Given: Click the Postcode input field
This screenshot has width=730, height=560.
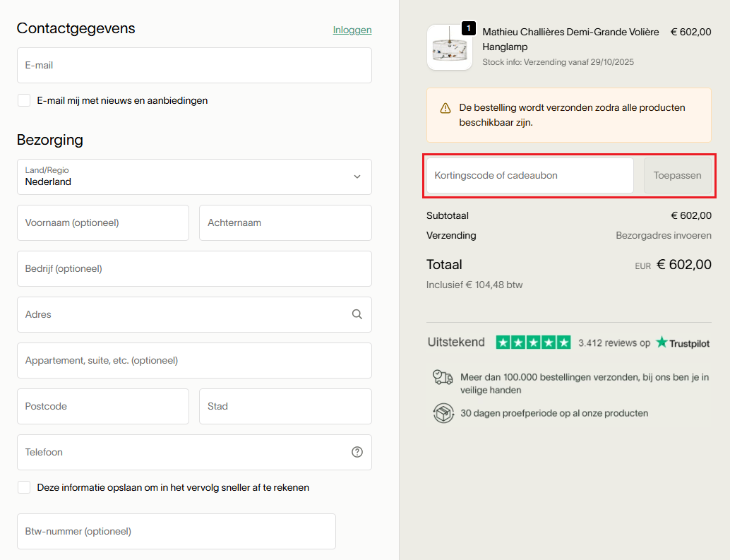Looking at the screenshot, I should coord(103,406).
